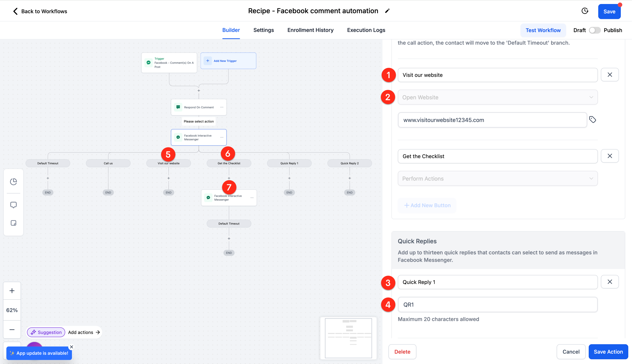Open the stats pie chart icon
Screen dimensions: 632x364
click(13, 181)
